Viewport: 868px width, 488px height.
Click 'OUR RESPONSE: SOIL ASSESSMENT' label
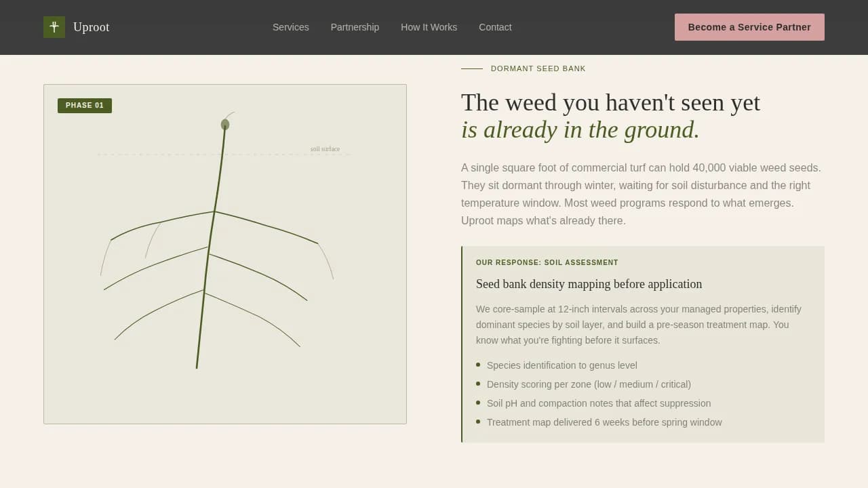[547, 263]
